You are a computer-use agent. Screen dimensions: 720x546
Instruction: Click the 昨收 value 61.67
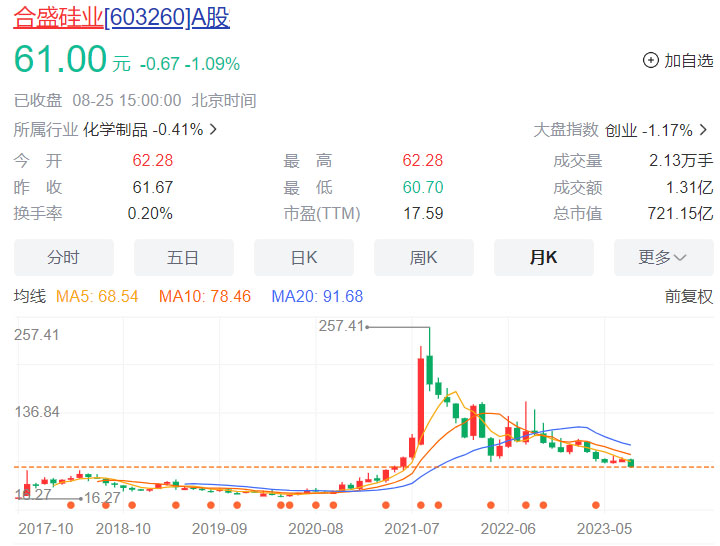152,187
